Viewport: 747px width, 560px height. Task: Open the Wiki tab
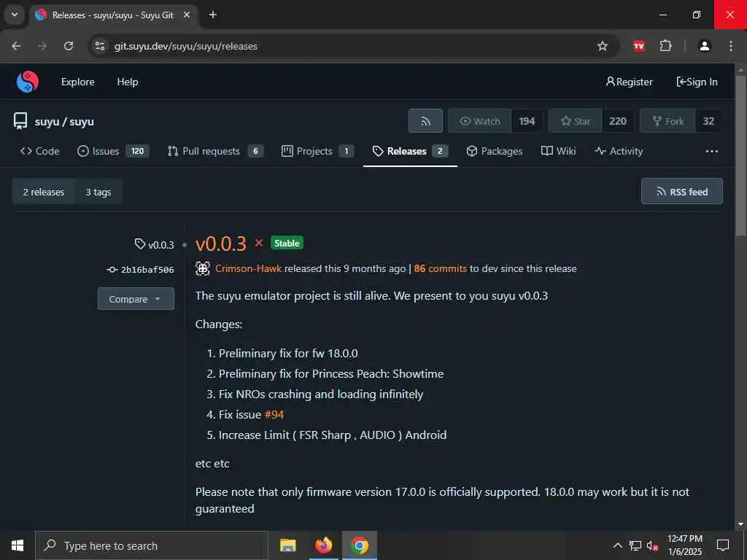[559, 151]
